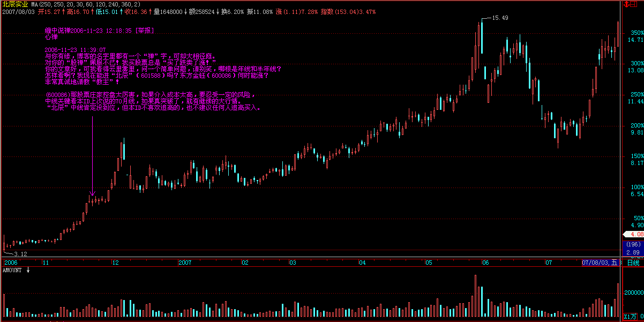Expand the AMOUNT indicator dropdown arrow
Screen dimensions: 644x322
pos(28,271)
